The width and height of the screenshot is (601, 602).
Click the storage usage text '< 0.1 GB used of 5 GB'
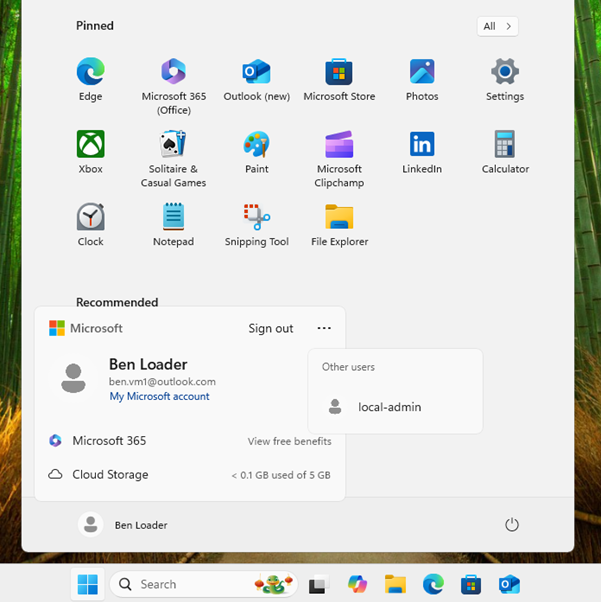[281, 475]
